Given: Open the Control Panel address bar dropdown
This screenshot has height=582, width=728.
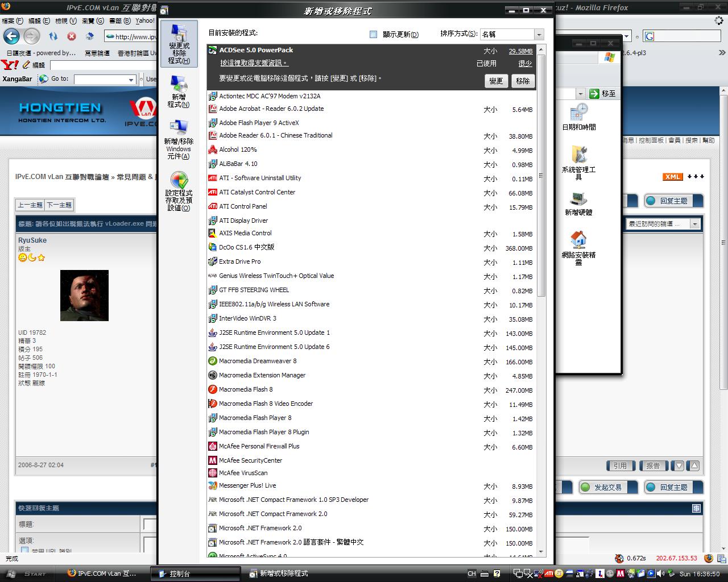Looking at the screenshot, I should point(580,93).
